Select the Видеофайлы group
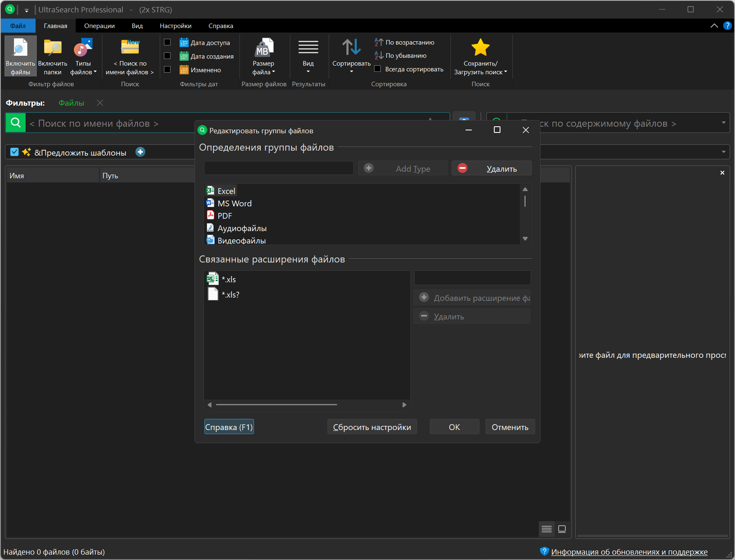735x560 pixels. 242,241
